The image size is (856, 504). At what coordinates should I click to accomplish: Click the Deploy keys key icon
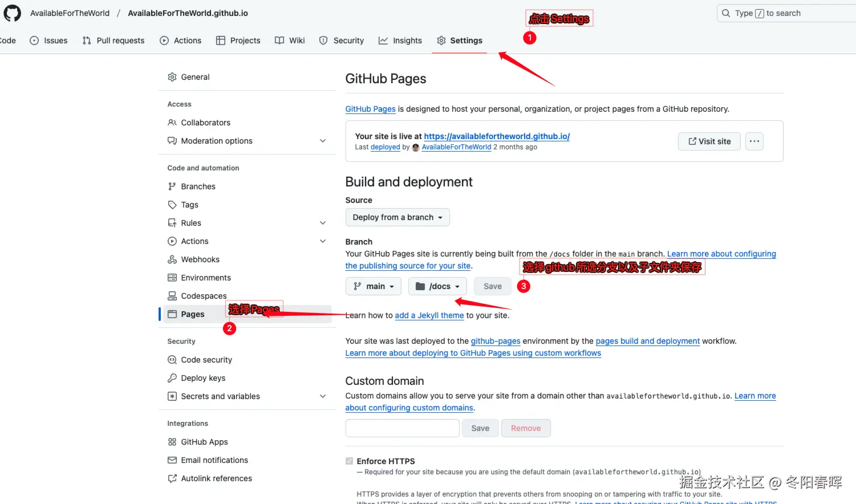172,378
